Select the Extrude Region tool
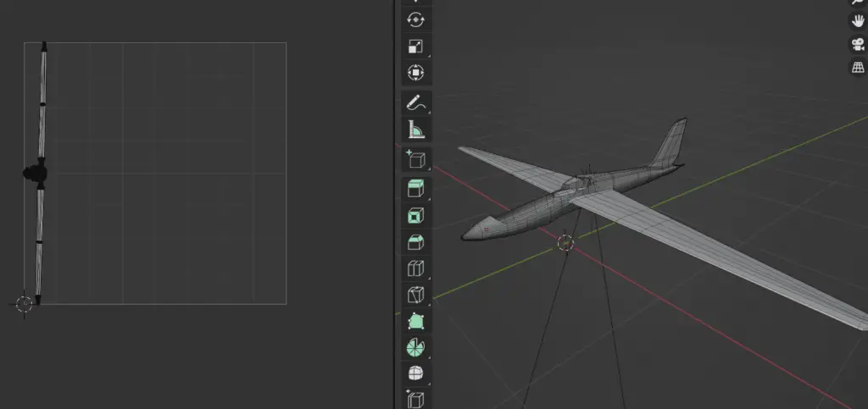Viewport: 868px width, 409px height. point(415,189)
